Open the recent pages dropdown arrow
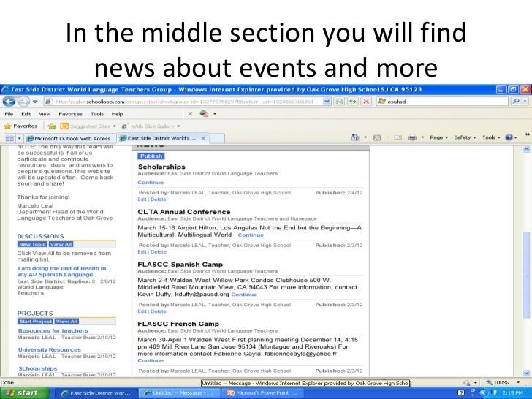 (35, 102)
